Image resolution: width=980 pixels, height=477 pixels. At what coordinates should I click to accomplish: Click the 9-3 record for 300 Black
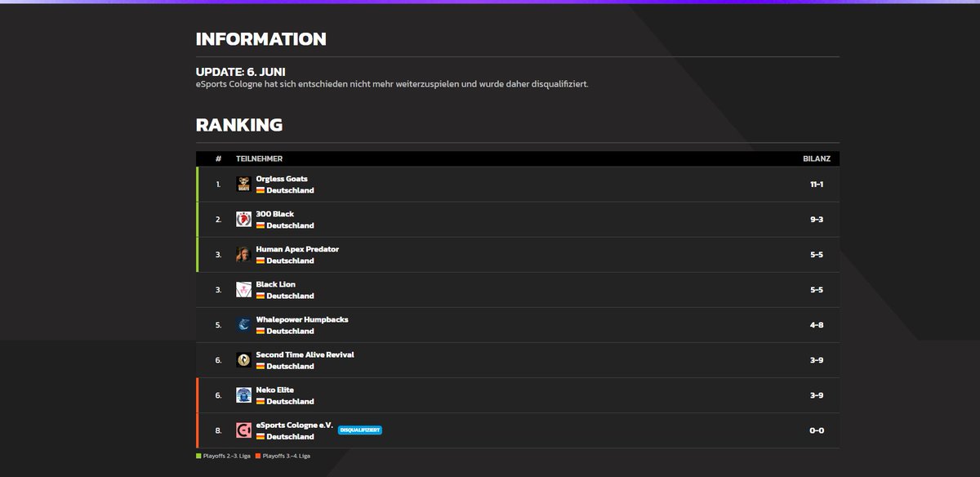coord(817,220)
